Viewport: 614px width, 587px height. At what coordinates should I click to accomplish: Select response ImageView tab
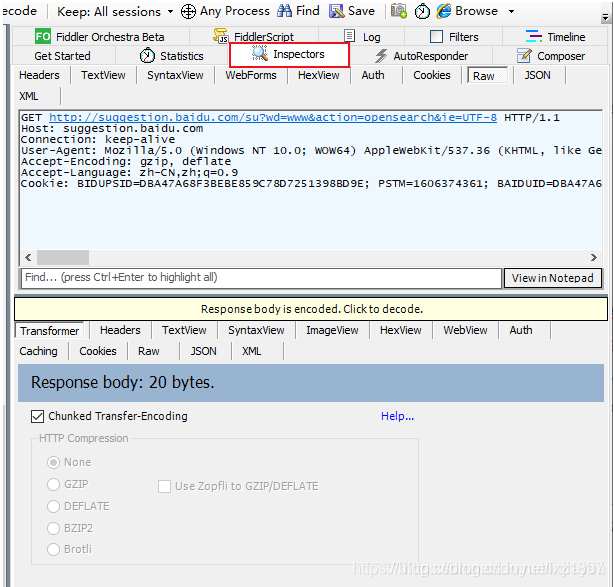pos(332,331)
